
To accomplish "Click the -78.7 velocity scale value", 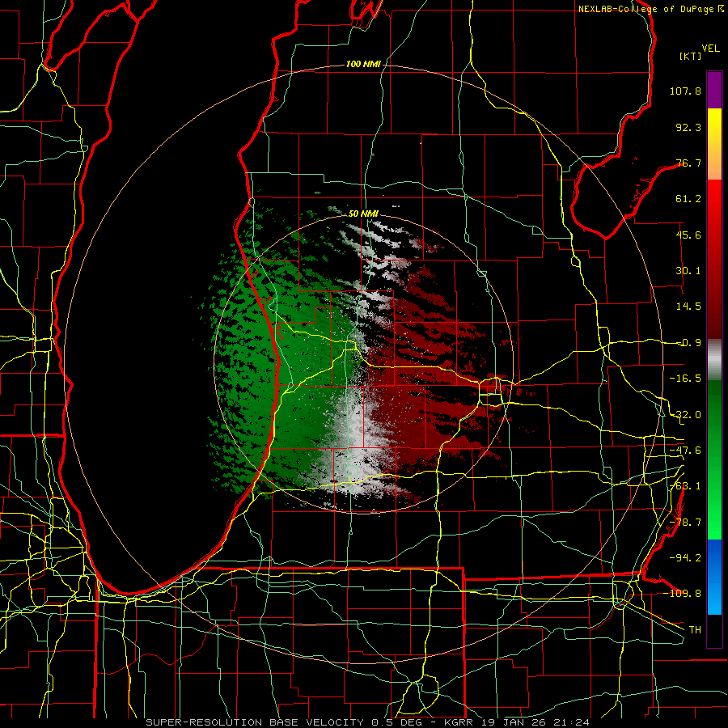I will tap(685, 523).
